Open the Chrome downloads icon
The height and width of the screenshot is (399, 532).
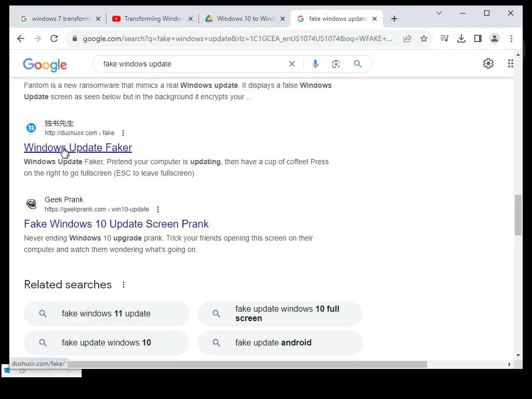point(461,38)
